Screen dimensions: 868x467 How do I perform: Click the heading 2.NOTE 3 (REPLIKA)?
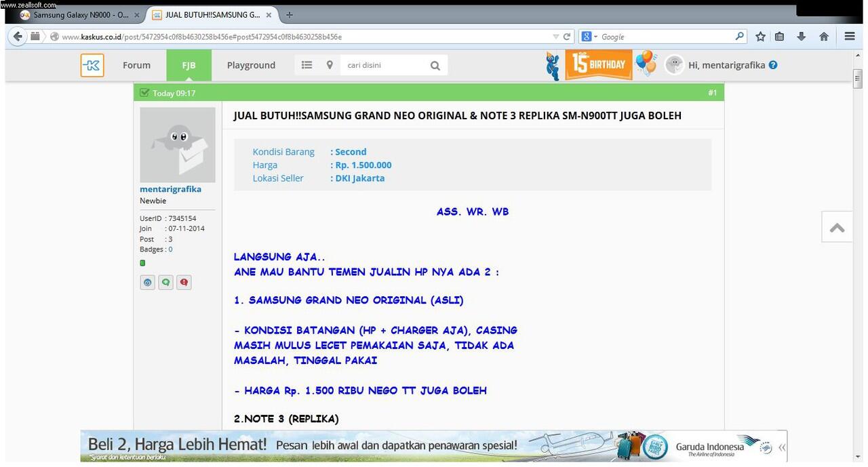pyautogui.click(x=286, y=419)
